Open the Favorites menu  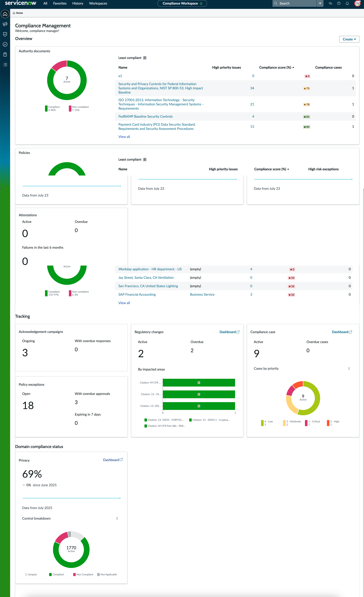(x=60, y=3)
